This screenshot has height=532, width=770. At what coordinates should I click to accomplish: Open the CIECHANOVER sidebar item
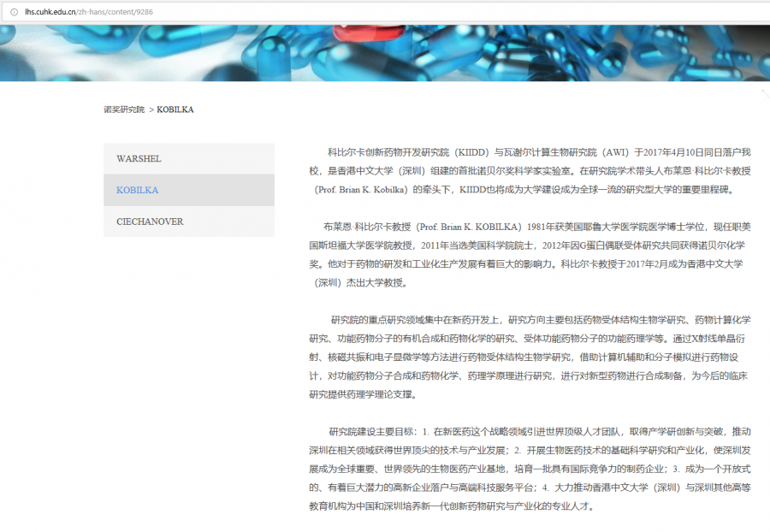[189, 222]
